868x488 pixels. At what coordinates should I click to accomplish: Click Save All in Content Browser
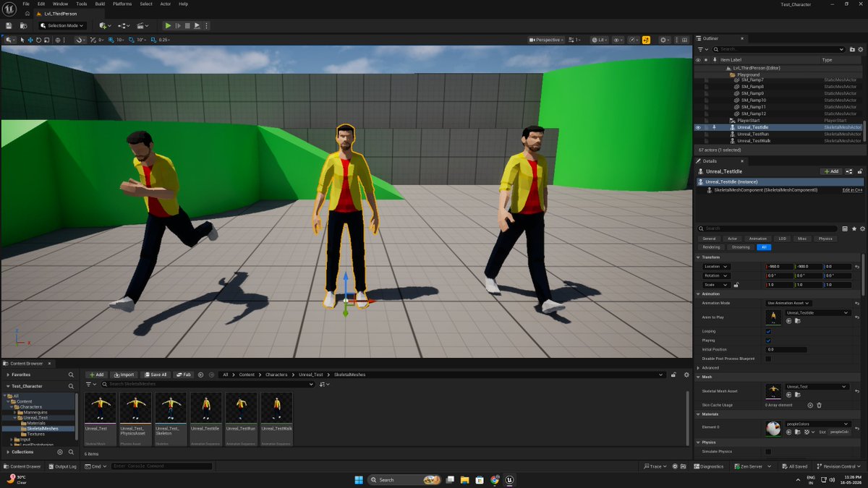pos(156,374)
